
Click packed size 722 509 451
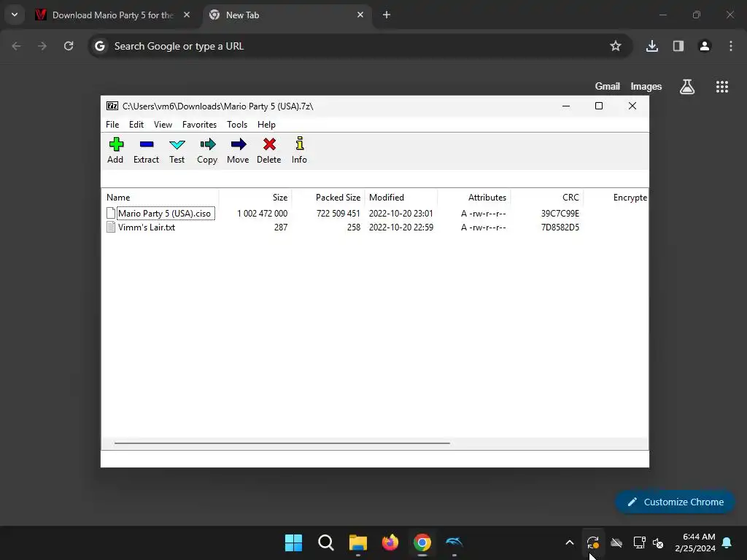click(x=338, y=214)
